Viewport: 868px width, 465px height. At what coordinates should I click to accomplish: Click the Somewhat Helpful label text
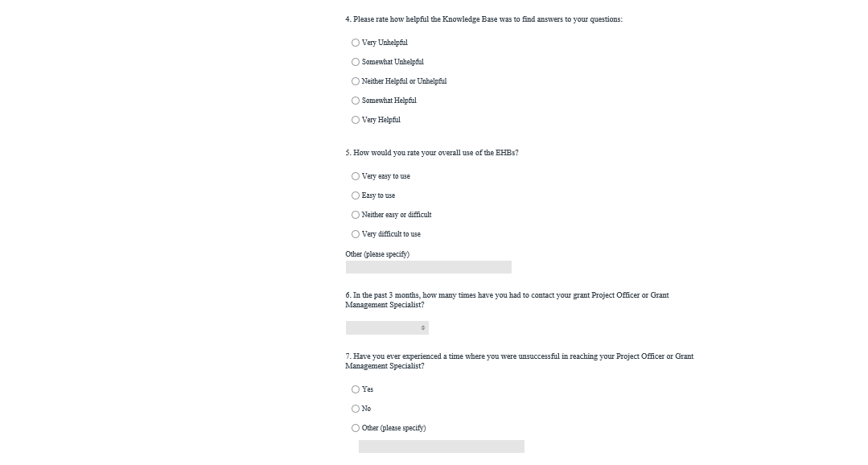tap(389, 101)
